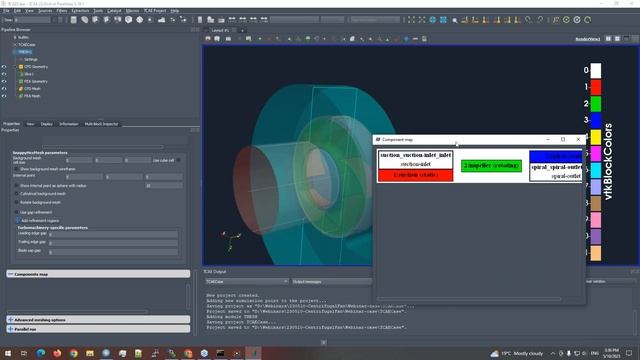Click the question mark help icon in toolbar
The image size is (640, 360).
pos(540,20)
